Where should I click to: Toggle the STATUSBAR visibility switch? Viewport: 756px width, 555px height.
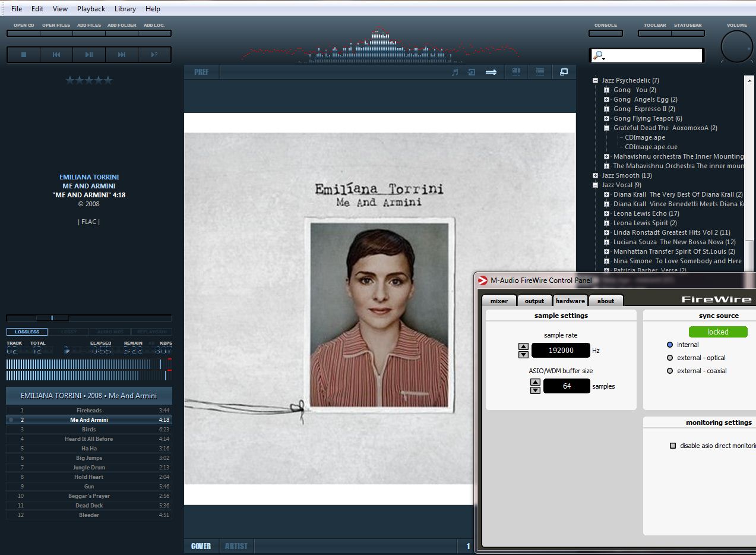click(688, 33)
